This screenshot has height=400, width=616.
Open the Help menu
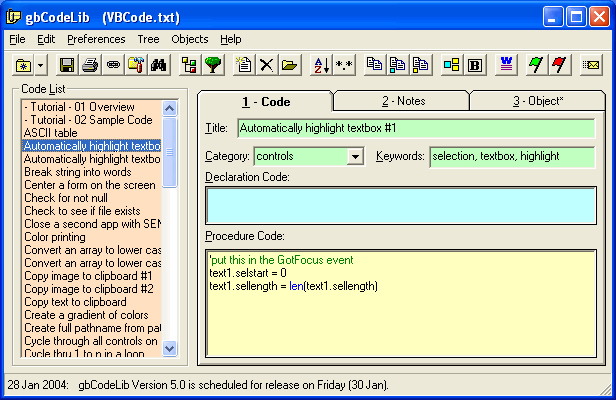click(x=231, y=39)
